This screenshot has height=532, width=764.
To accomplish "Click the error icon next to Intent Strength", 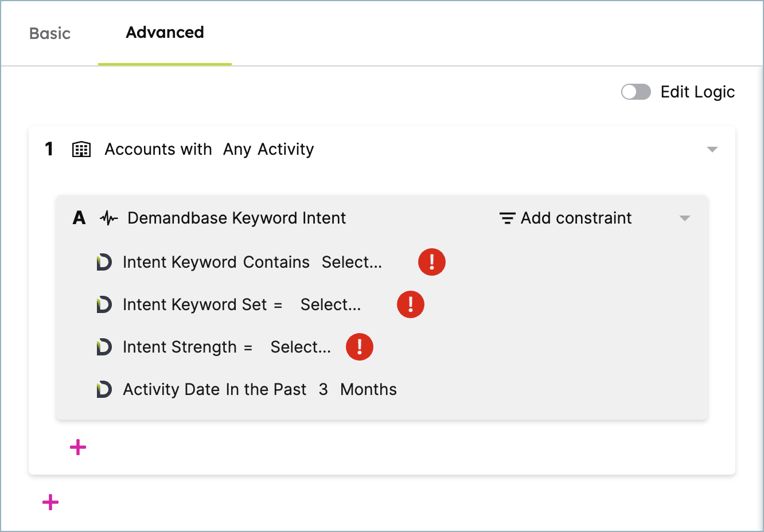I will tap(359, 347).
